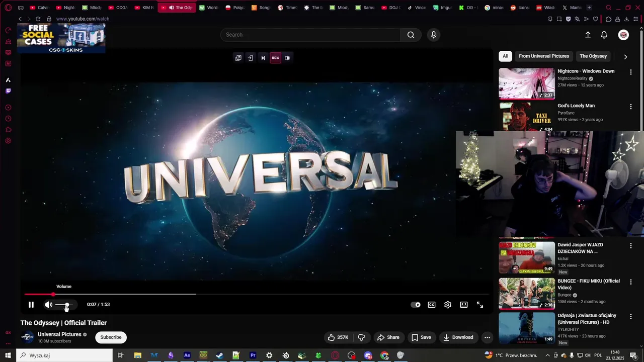This screenshot has height=362, width=644.
Task: Open the Windows Start menu
Action: (8, 355)
